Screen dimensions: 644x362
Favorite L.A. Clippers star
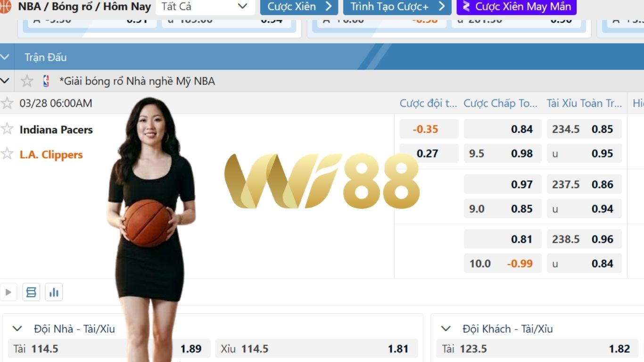coord(7,154)
